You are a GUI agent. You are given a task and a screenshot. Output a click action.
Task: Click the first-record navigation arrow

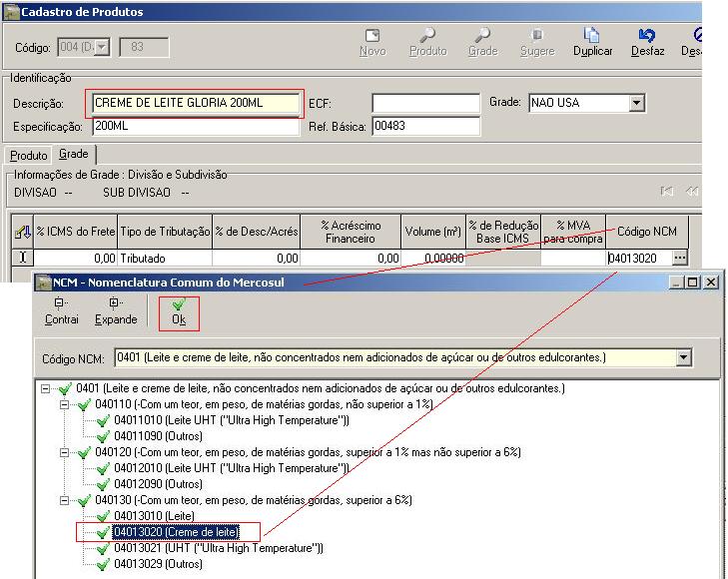pyautogui.click(x=667, y=191)
